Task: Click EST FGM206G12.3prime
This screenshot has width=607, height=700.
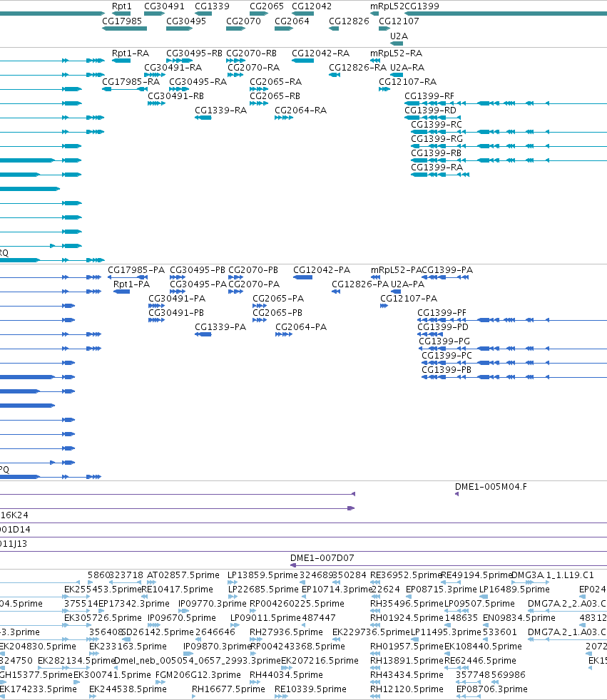Action: pos(198,676)
